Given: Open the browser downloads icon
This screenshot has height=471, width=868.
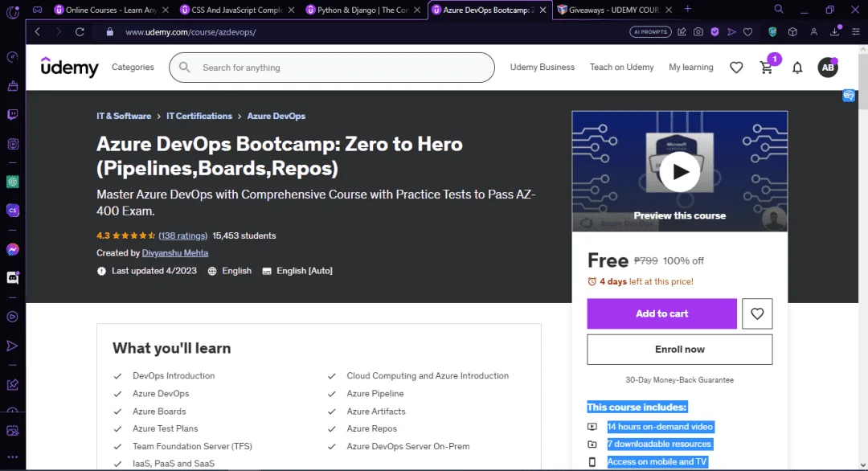Looking at the screenshot, I should click(835, 32).
